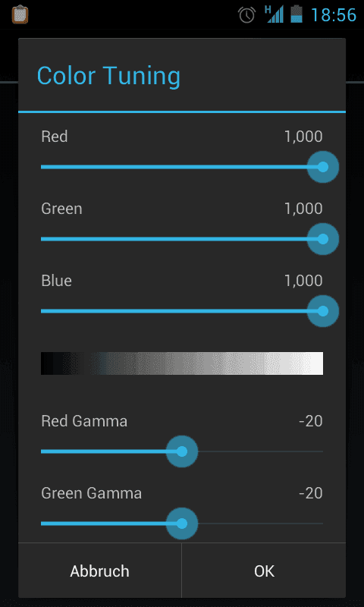
Task: Click the middle of the Green slider track
Action: (x=182, y=239)
